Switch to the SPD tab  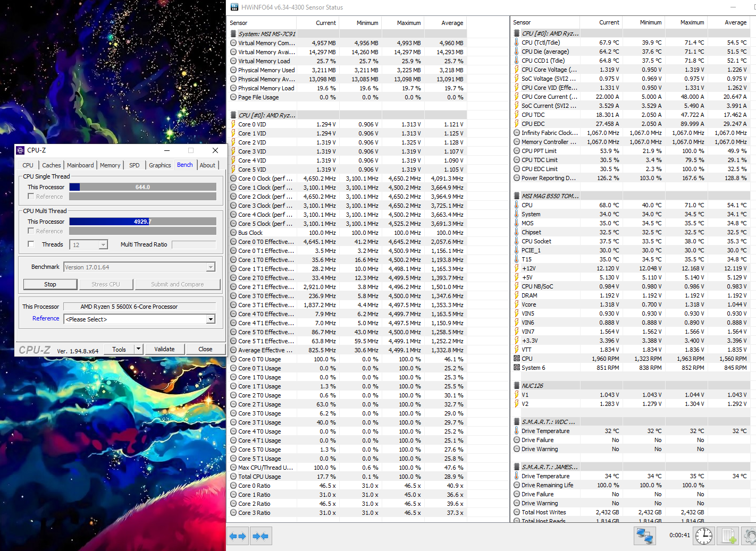[135, 165]
